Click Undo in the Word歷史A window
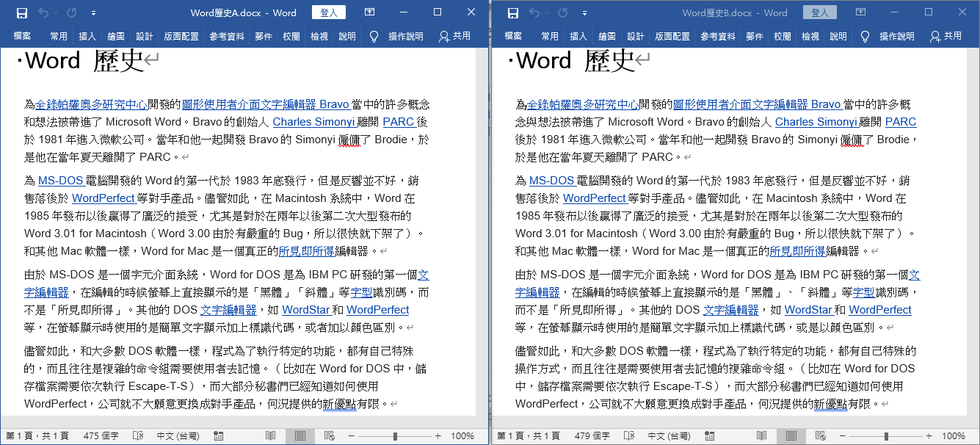 tap(43, 12)
